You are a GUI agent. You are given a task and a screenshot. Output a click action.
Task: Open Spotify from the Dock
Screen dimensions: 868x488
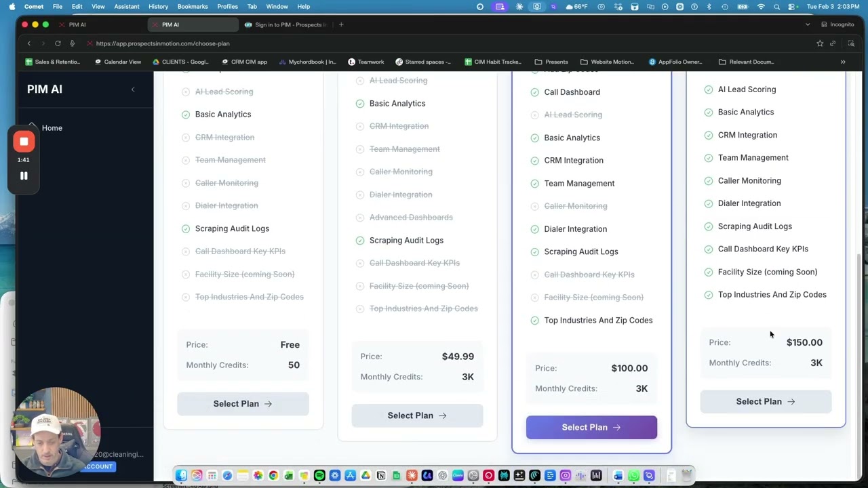click(x=319, y=476)
